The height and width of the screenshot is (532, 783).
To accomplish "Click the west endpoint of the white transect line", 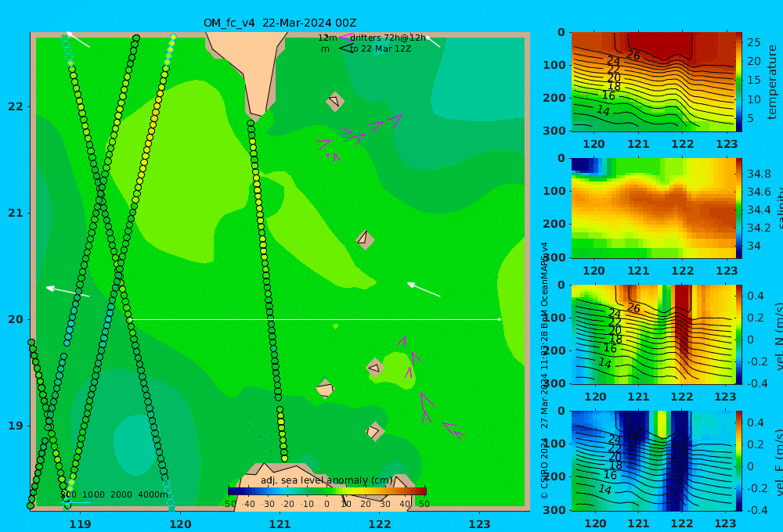I will pyautogui.click(x=130, y=319).
